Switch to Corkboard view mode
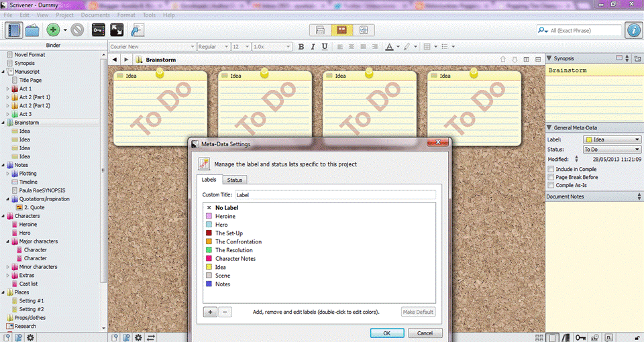644x342 pixels. pos(341,30)
